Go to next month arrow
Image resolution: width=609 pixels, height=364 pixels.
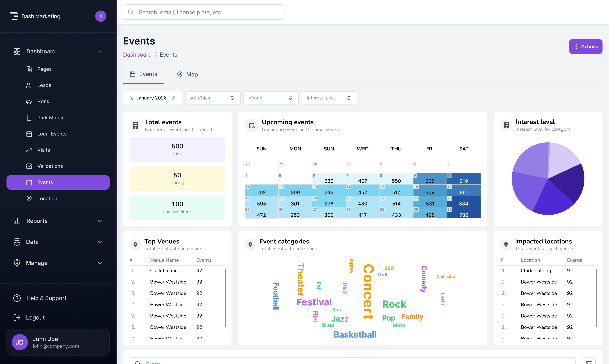coord(174,98)
